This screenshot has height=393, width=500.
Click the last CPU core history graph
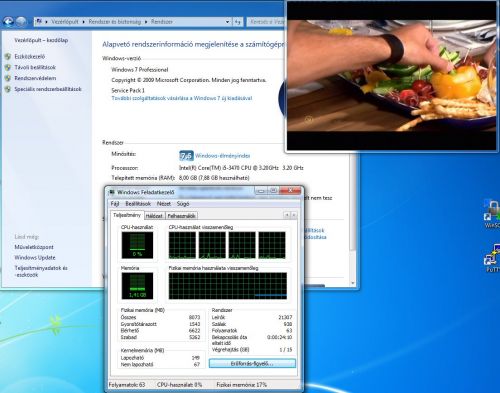tap(272, 245)
